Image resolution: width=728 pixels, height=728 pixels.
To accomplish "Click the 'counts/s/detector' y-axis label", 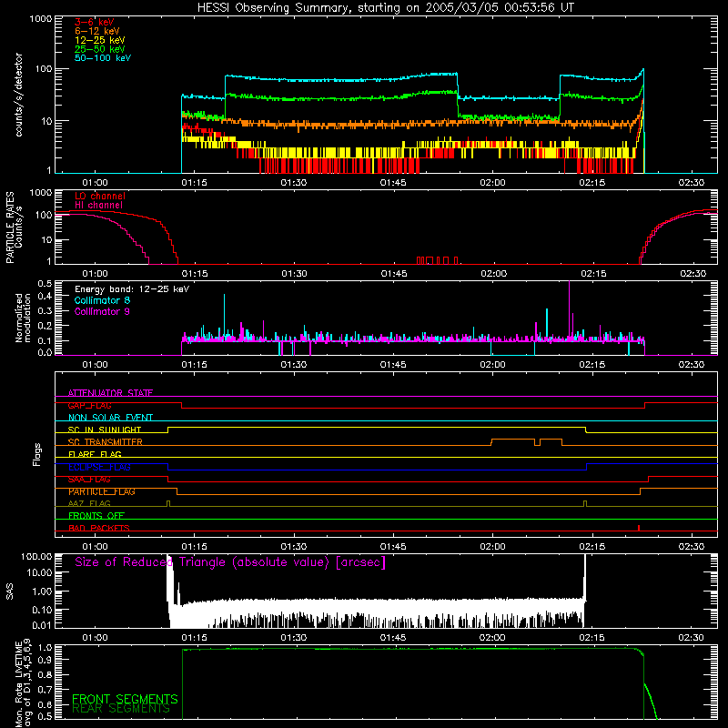I will [x=18, y=95].
